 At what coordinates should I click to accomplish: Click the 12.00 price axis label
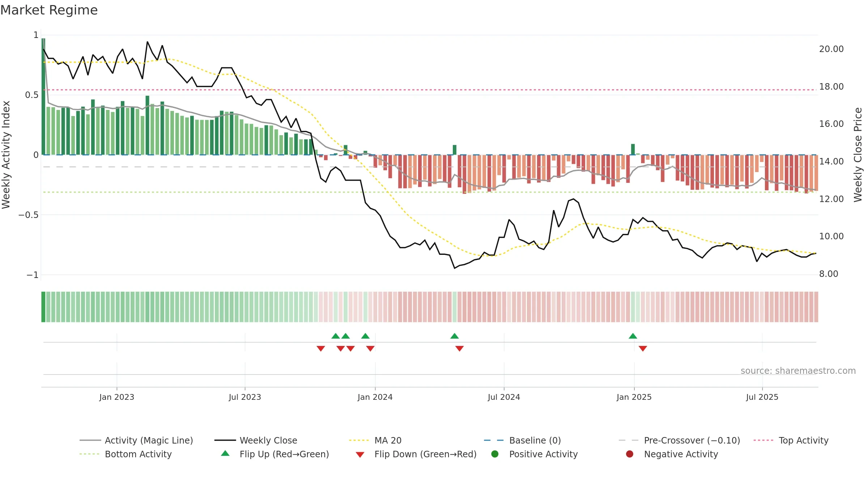(x=831, y=199)
